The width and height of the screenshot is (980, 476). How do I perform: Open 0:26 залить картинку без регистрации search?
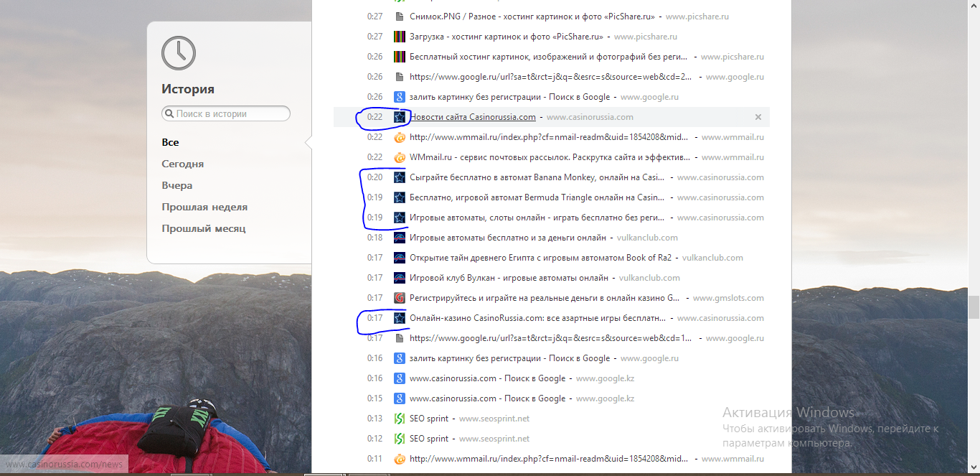[x=509, y=97]
